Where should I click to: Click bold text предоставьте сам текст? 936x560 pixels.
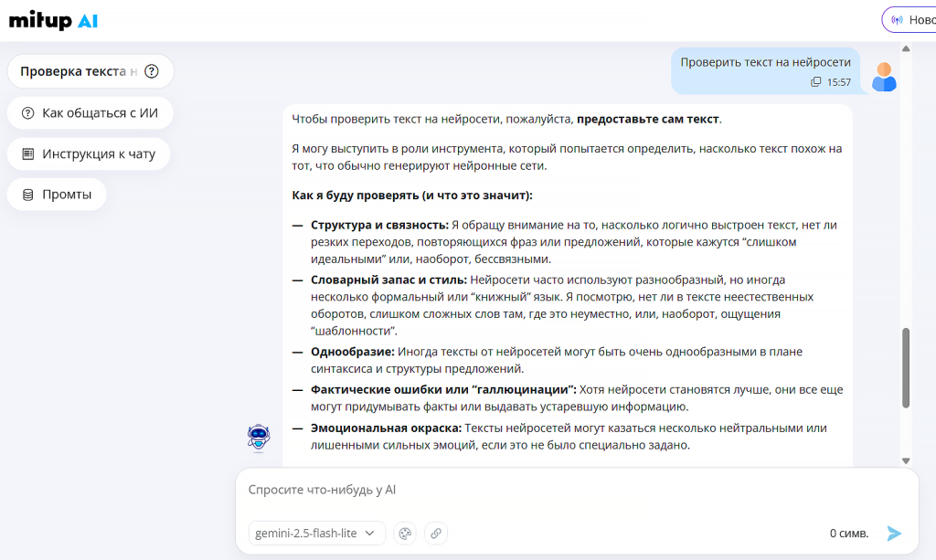648,119
